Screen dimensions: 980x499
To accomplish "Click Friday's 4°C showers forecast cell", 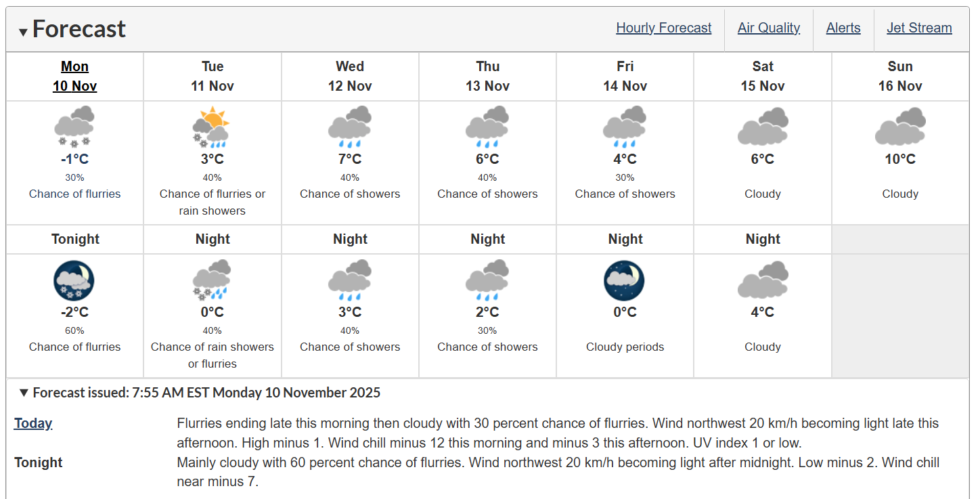I will pyautogui.click(x=625, y=162).
